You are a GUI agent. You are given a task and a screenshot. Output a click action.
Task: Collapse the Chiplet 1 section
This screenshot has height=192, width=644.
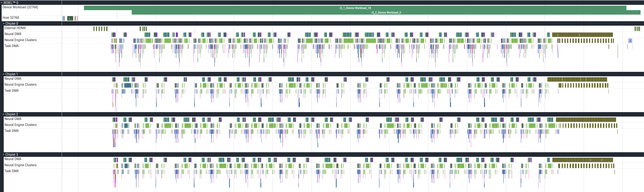4,74
